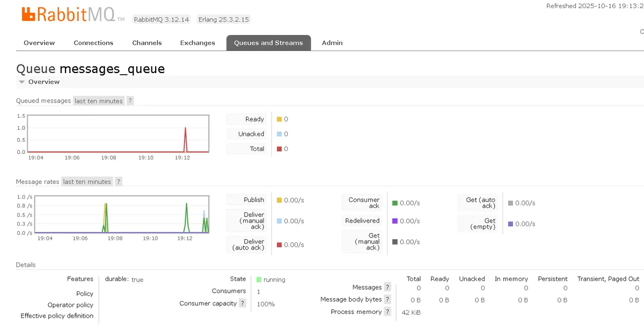Click the red Deliver auto ack swatch
Viewport: 644px width, 330px height.
279,245
